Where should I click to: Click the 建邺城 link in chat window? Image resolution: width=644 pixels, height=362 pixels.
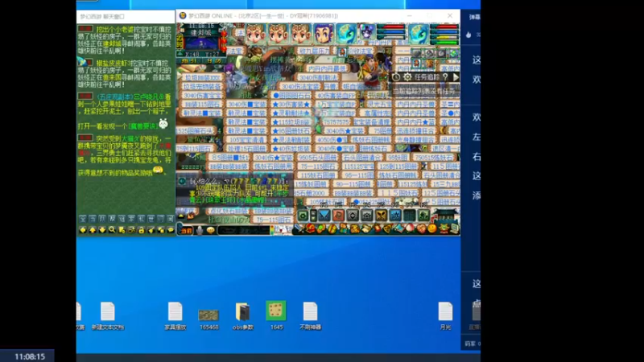coord(112,43)
